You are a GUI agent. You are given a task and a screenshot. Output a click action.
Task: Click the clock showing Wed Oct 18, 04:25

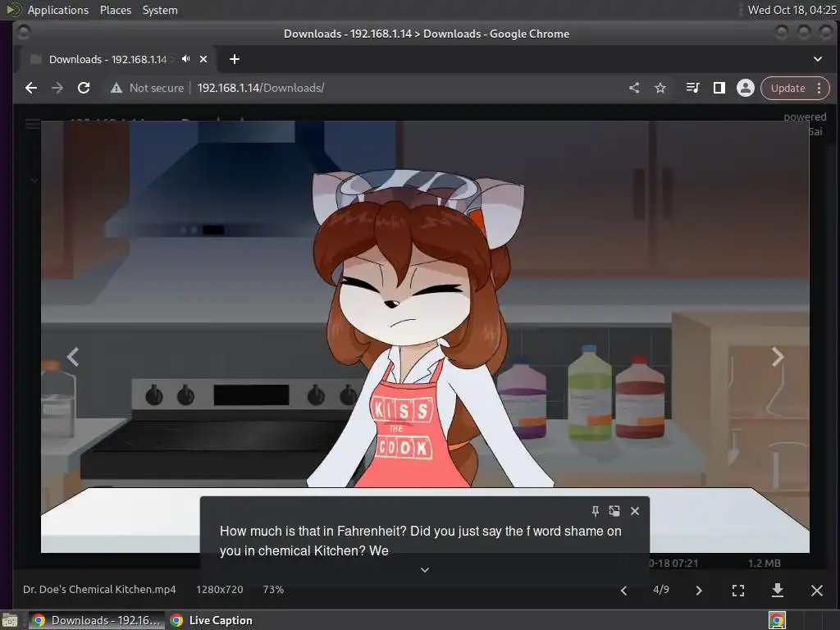click(792, 10)
